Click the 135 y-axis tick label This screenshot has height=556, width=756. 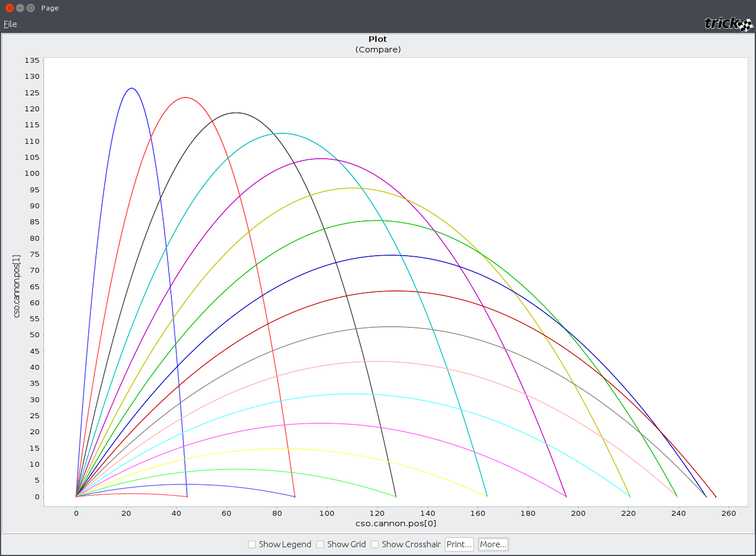click(32, 61)
